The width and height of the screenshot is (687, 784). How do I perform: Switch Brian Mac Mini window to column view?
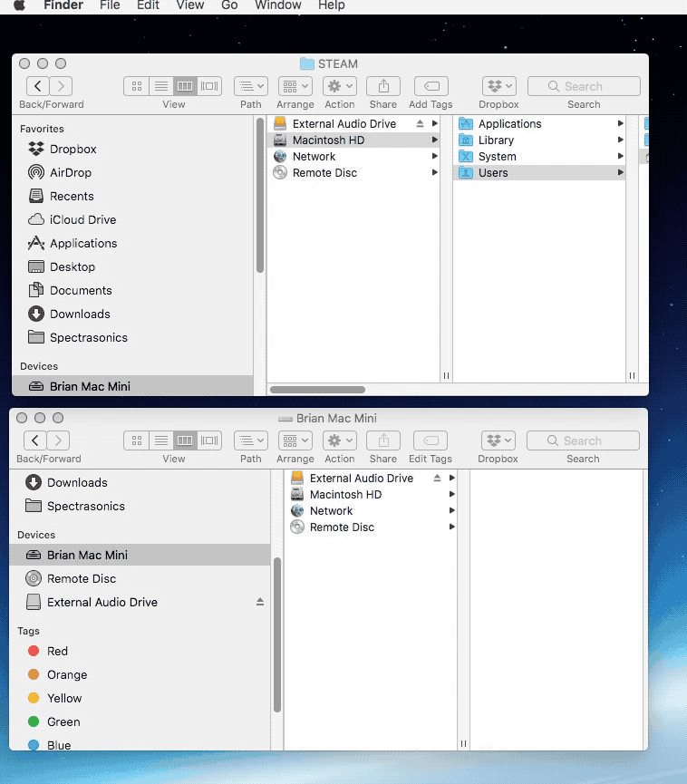point(185,440)
